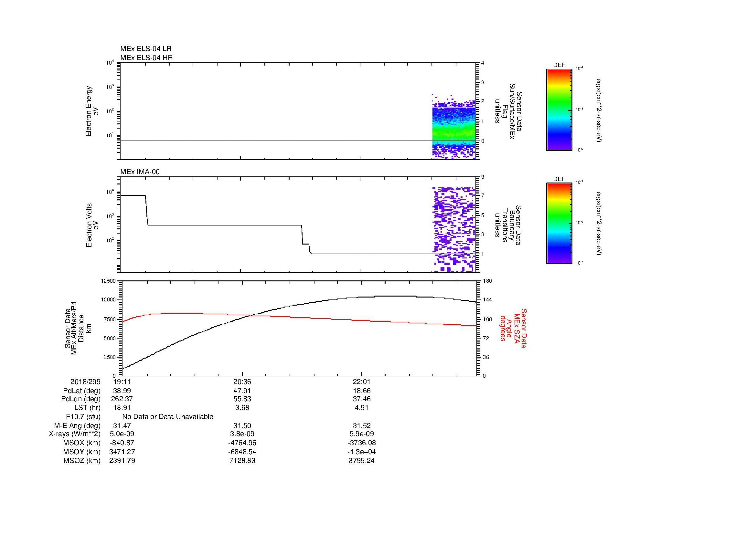The width and height of the screenshot is (756, 534).
Task: Click the X-rays value 5.0e-09
Action: point(122,434)
